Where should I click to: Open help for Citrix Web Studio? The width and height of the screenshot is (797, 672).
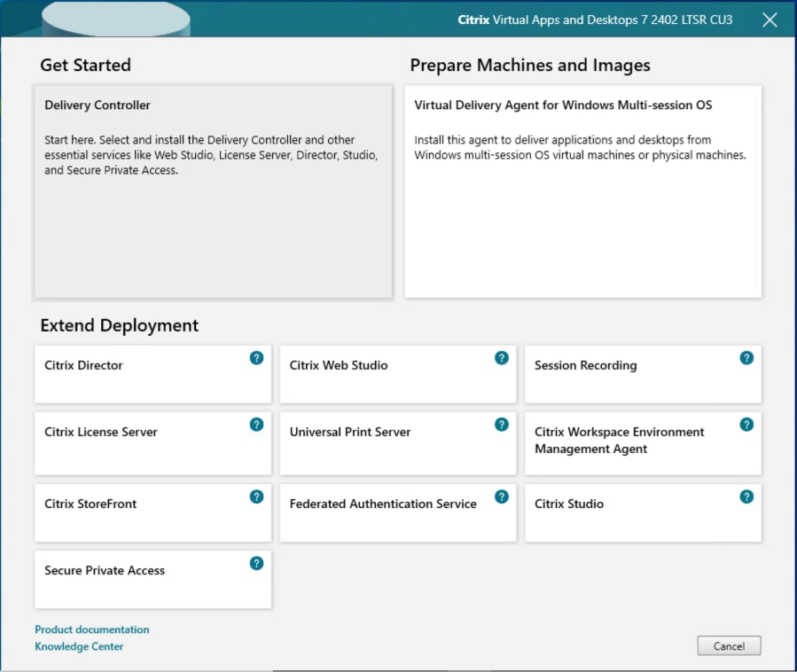pos(502,358)
